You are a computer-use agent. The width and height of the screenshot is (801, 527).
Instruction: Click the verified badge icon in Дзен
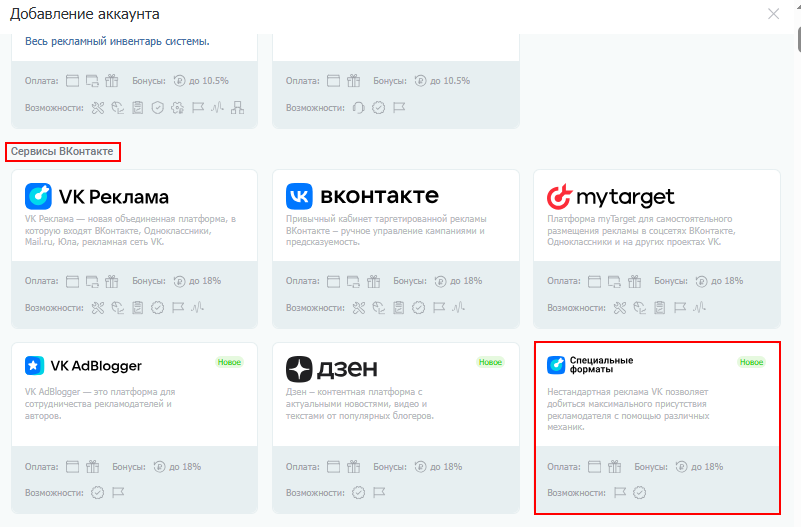359,493
